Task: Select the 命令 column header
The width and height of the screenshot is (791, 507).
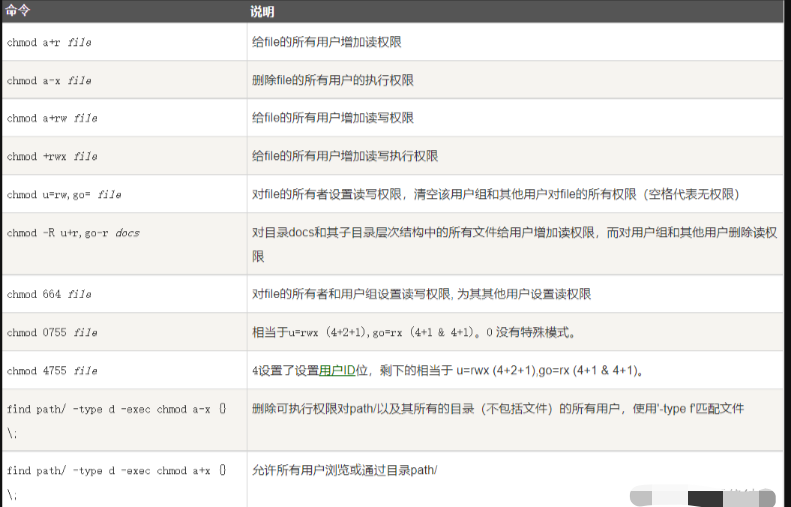Action: [x=18, y=11]
